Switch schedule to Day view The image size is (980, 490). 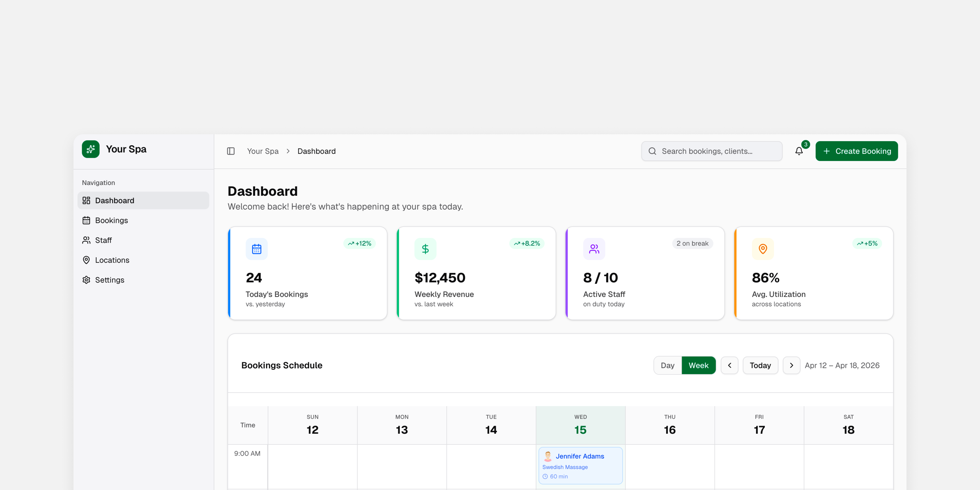(667, 365)
